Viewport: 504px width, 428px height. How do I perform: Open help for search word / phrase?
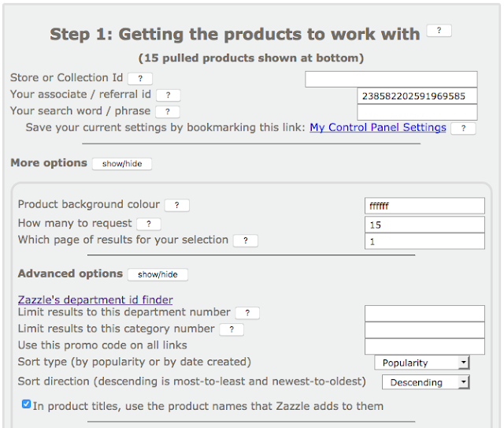pyautogui.click(x=168, y=112)
